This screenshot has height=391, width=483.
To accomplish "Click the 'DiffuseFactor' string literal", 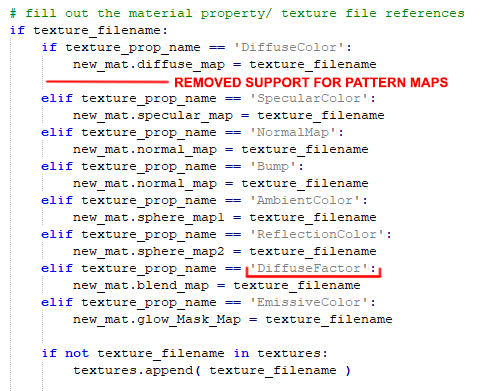I will [x=309, y=268].
